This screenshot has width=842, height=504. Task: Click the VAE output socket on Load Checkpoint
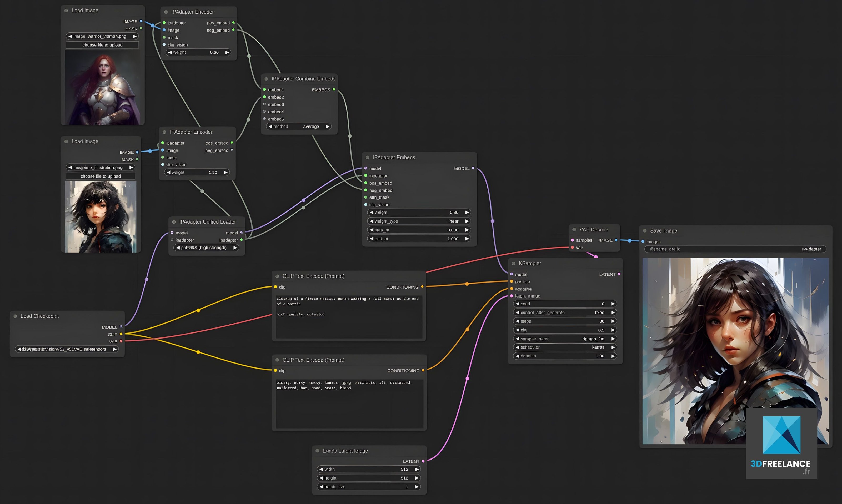click(121, 341)
